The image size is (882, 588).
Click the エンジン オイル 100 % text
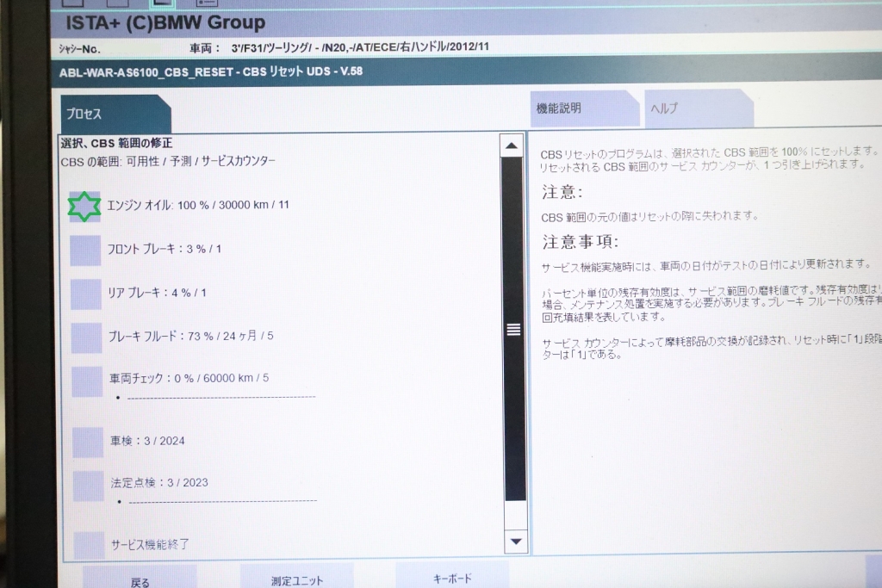198,205
